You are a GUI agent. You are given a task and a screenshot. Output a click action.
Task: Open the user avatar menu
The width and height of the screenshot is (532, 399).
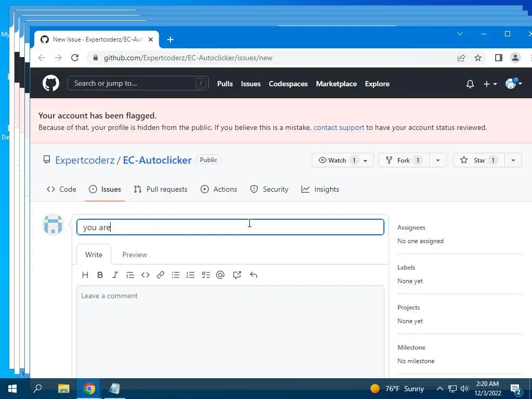tap(513, 83)
